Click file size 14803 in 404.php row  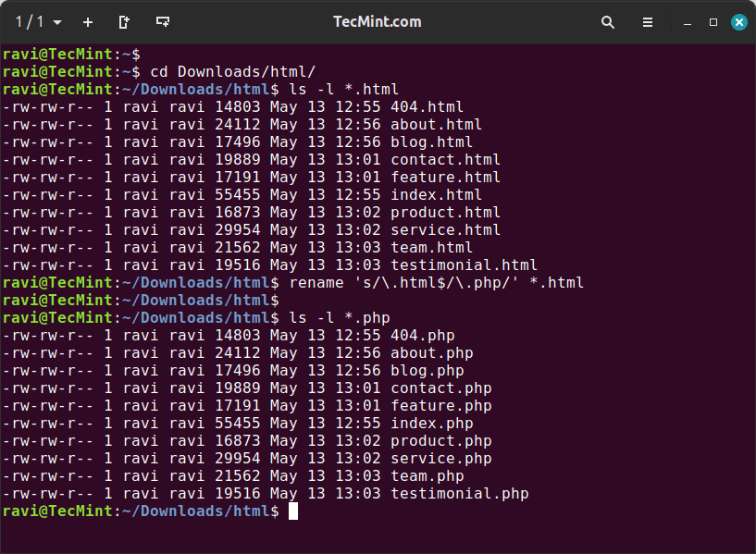coord(237,336)
